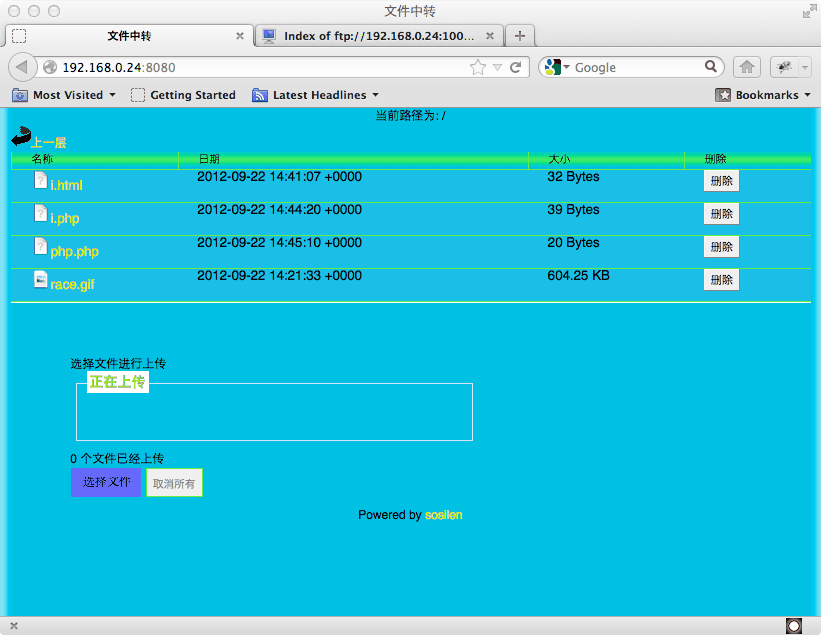Delete the i.php file
821x635 pixels.
[721, 214]
